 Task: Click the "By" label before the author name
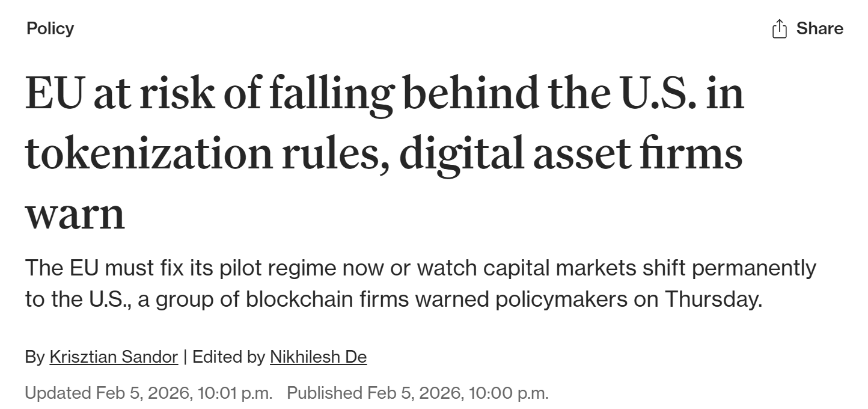click(35, 357)
